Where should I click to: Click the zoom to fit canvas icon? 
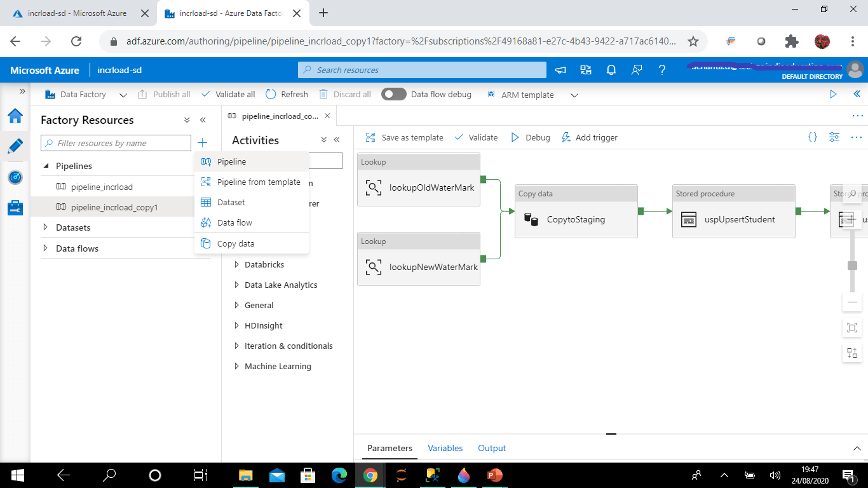point(852,328)
